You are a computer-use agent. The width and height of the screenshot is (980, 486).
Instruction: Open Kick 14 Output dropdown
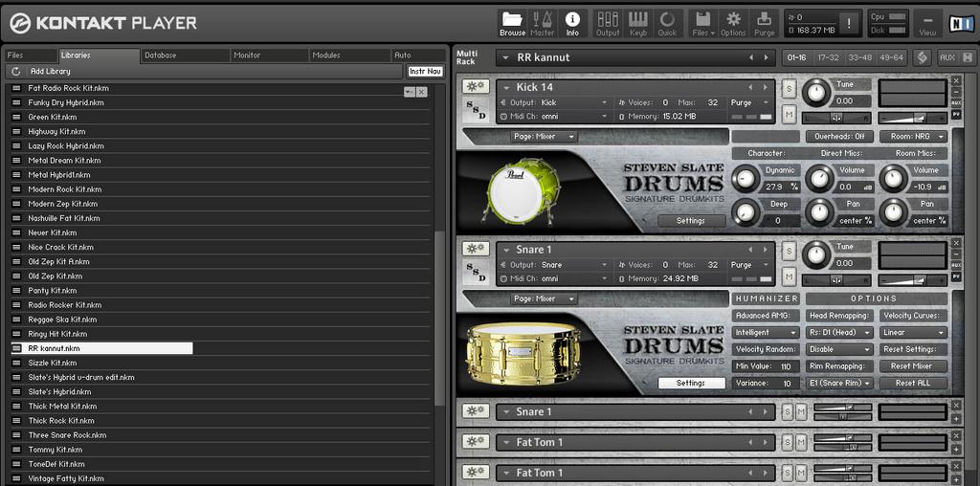(554, 102)
